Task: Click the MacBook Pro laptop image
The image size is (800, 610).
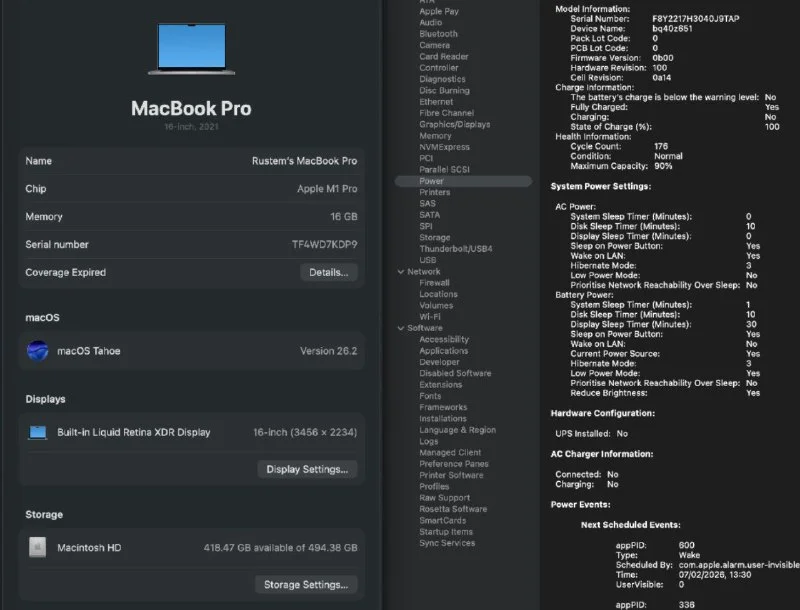Action: [x=193, y=48]
